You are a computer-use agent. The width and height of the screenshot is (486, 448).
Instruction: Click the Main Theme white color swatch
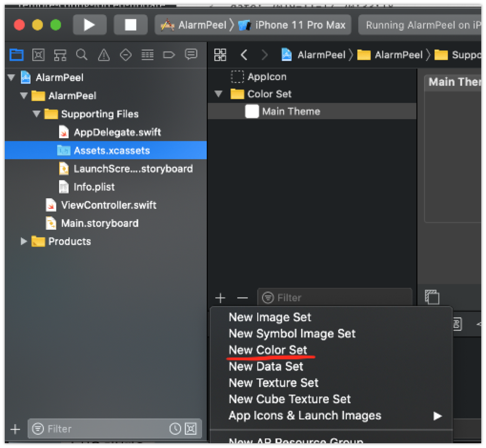pos(252,112)
